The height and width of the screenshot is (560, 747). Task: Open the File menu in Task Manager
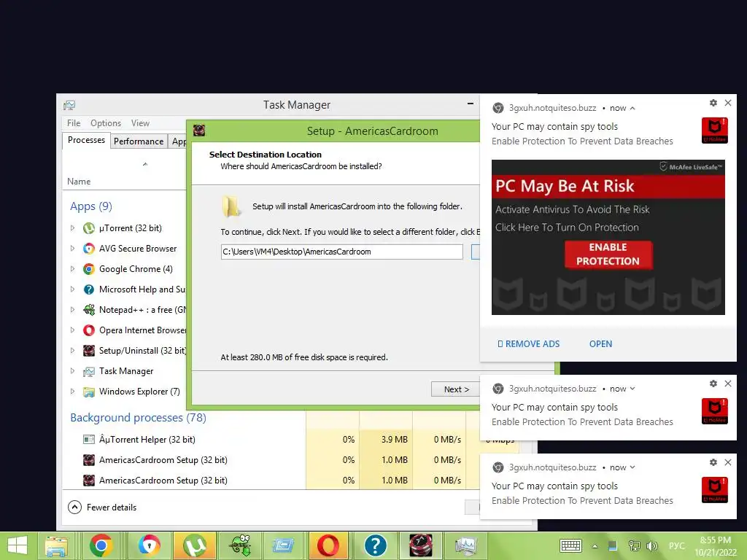[x=74, y=122]
